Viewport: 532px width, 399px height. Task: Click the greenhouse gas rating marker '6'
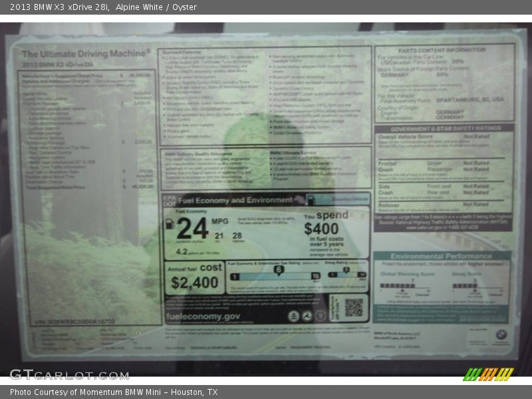click(279, 270)
